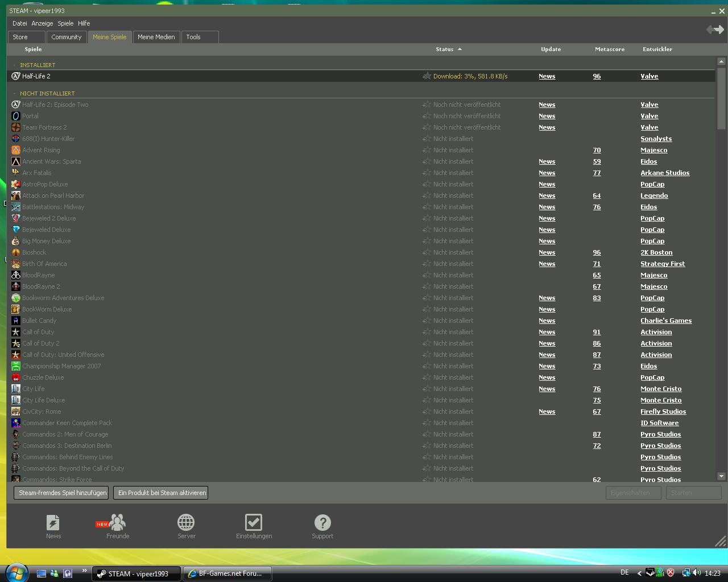Toggle favorite star for Half-Life 2

[427, 76]
